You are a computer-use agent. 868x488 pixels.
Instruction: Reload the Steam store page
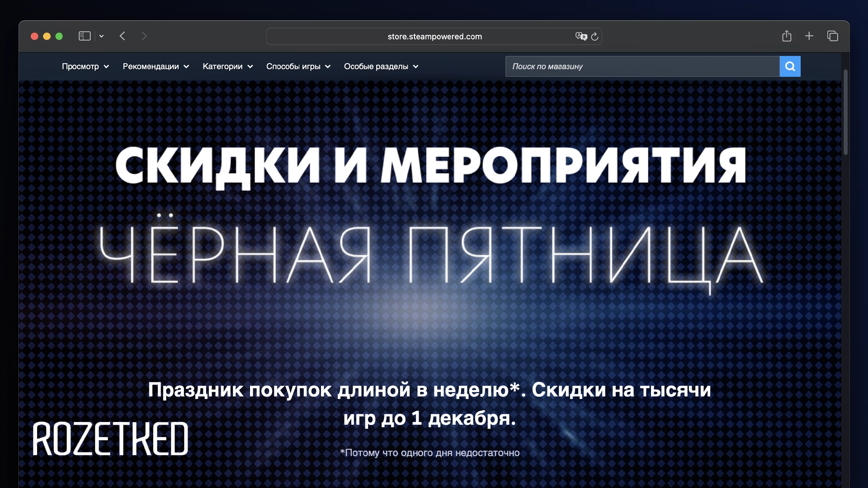[595, 37]
